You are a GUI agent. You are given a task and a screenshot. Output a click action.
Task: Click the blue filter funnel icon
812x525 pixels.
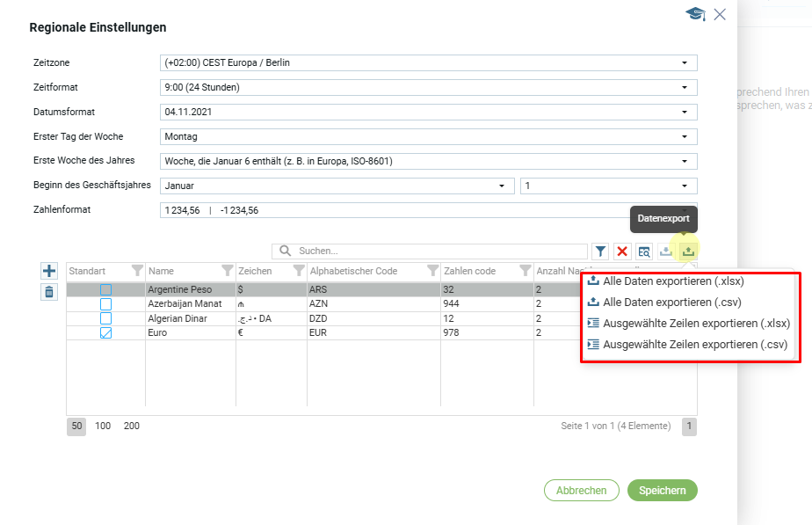(x=599, y=252)
